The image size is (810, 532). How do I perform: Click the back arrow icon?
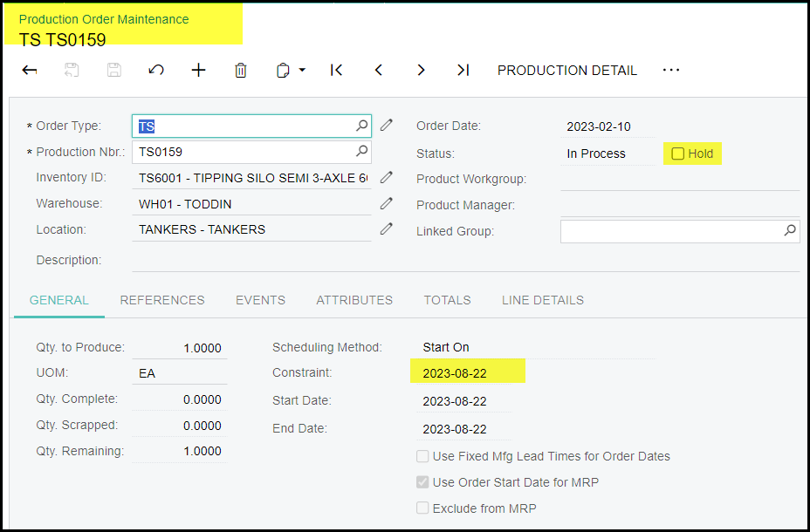tap(30, 71)
